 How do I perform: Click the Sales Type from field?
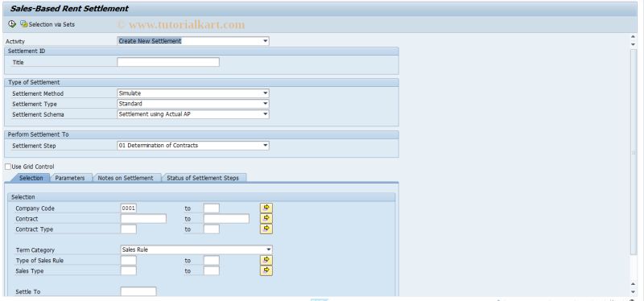[129, 270]
